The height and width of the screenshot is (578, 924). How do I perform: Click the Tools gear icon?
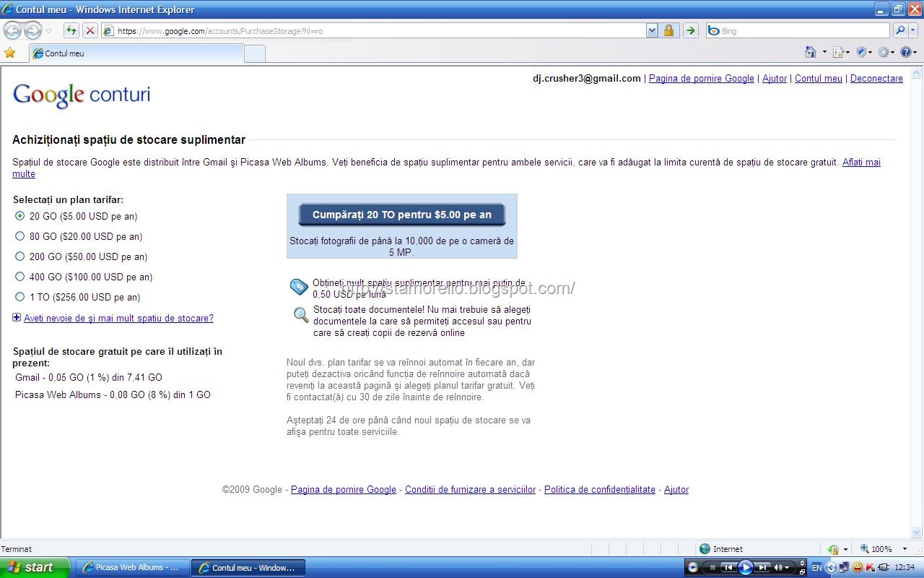click(883, 52)
